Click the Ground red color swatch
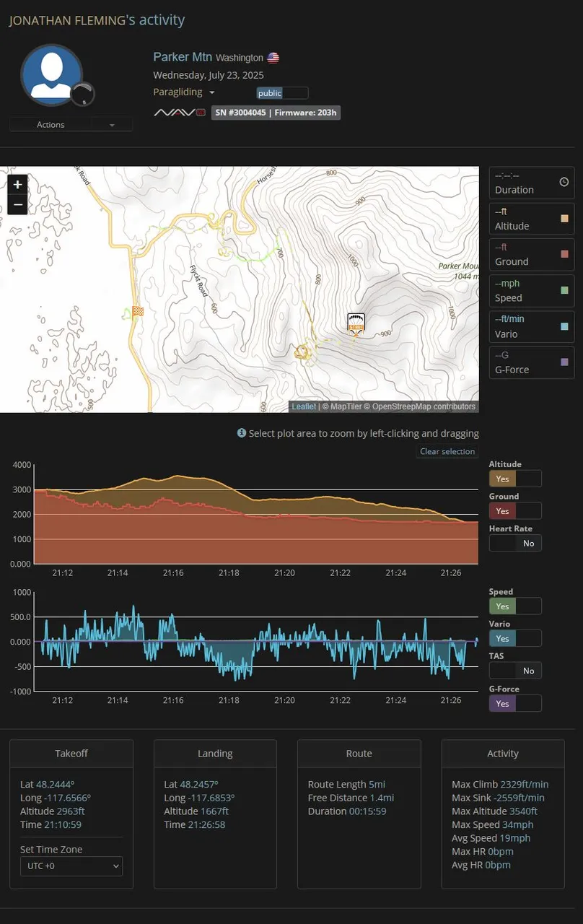 coord(565,254)
